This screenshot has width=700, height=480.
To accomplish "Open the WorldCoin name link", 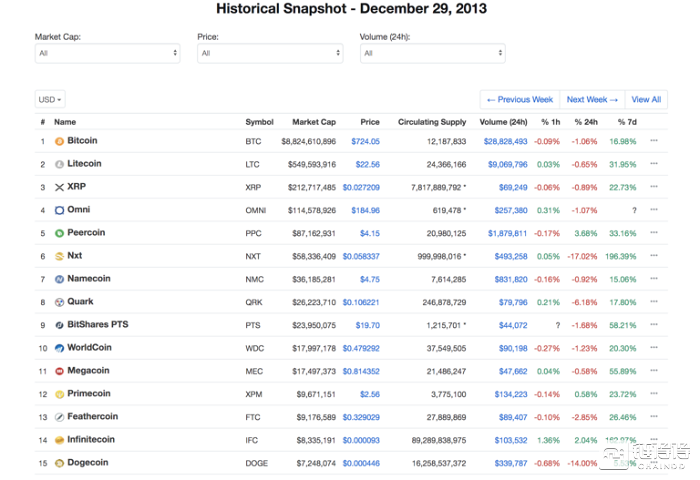I will [x=89, y=348].
